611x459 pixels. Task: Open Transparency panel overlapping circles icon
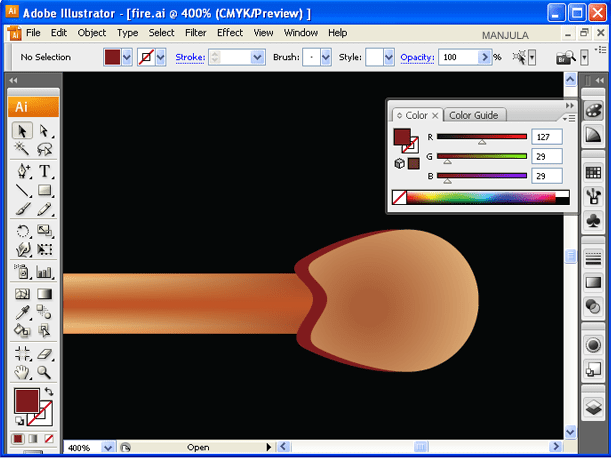[593, 307]
